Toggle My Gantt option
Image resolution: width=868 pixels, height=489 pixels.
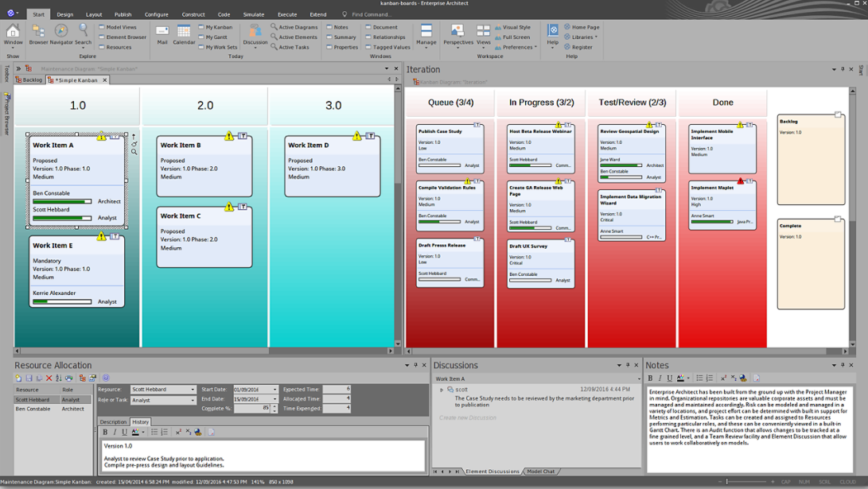[213, 37]
